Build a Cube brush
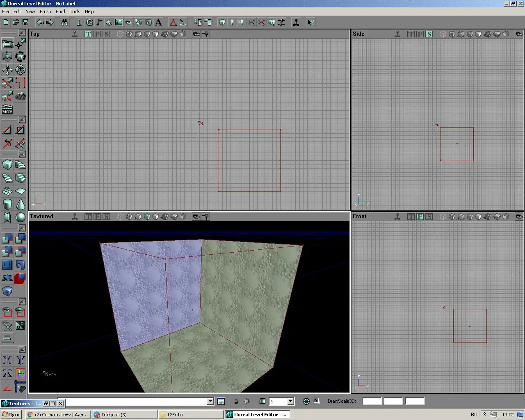Screen dimensions: 525x420 (x=7, y=165)
